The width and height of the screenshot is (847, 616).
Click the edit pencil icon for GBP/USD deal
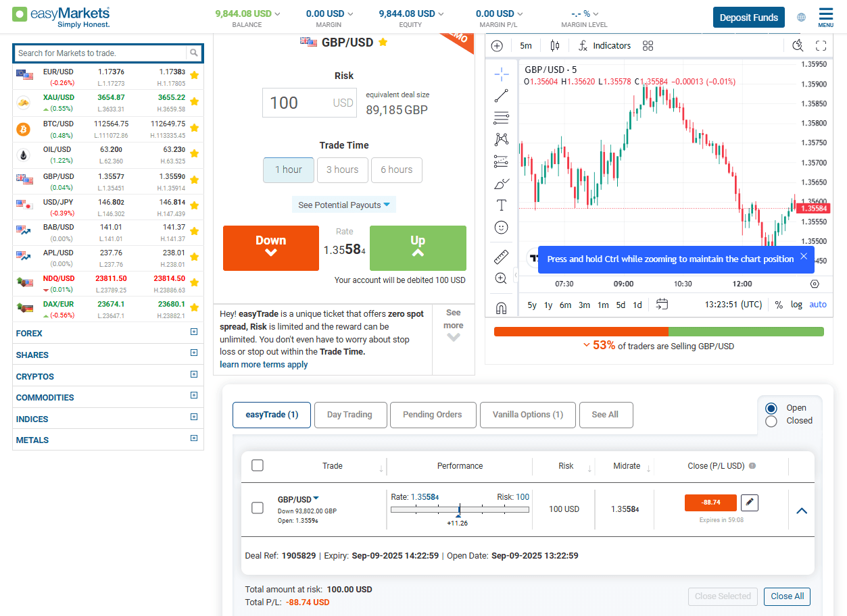coord(749,503)
